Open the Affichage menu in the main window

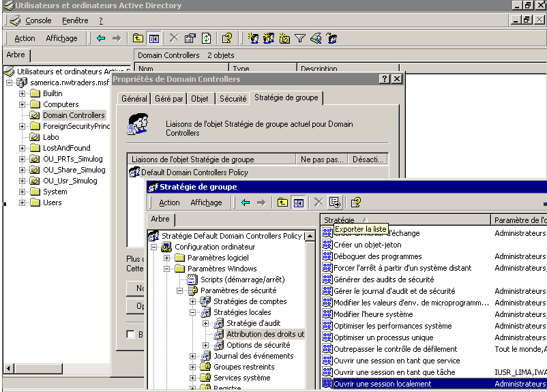(61, 38)
